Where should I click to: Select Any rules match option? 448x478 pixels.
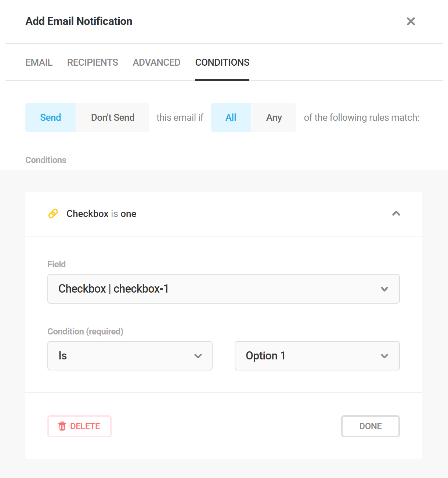(x=274, y=117)
